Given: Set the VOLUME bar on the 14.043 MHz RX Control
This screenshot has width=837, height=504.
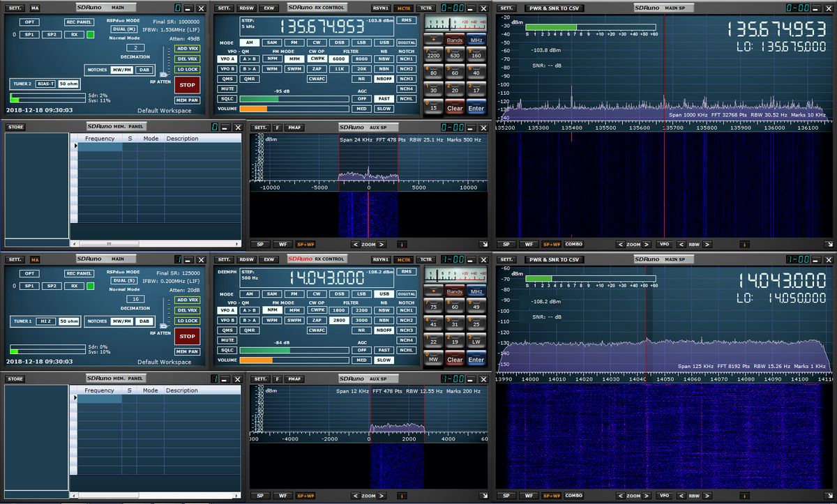Looking at the screenshot, I should pyautogui.click(x=294, y=360).
